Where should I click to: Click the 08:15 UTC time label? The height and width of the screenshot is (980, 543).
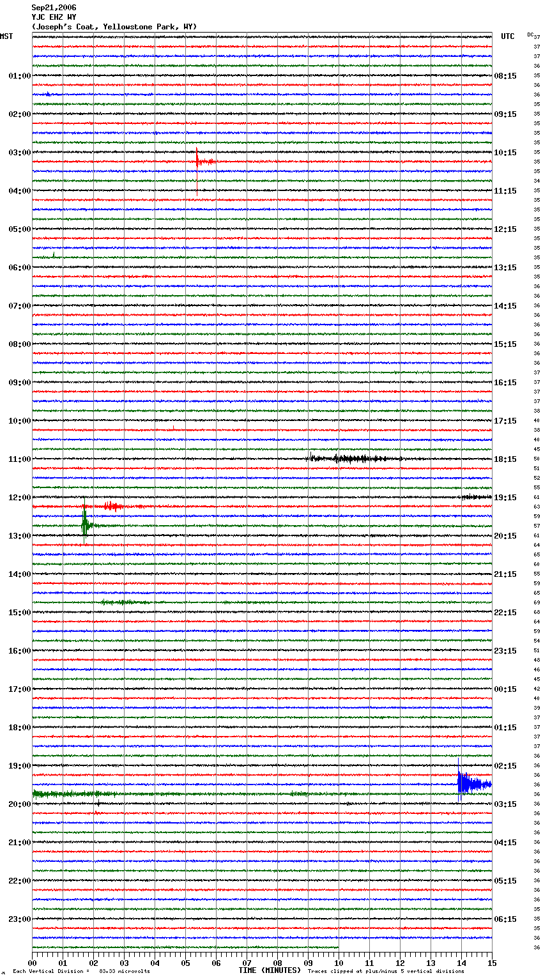(x=505, y=76)
